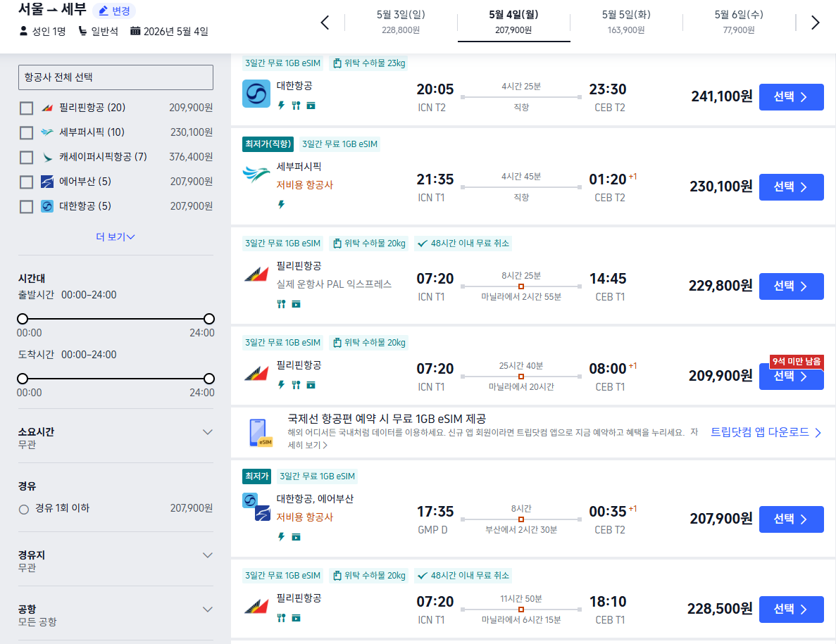
Task: Expand 자세히 보기 in the eSIM banner
Action: point(308,446)
